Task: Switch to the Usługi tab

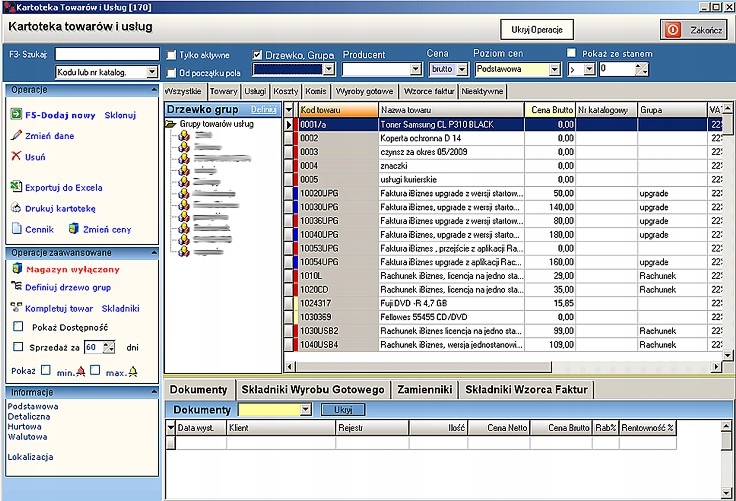Action: (256, 91)
